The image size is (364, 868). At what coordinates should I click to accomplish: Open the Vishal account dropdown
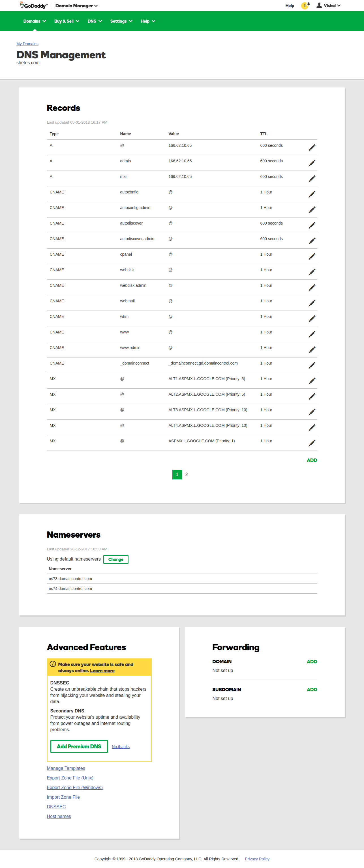pos(329,6)
